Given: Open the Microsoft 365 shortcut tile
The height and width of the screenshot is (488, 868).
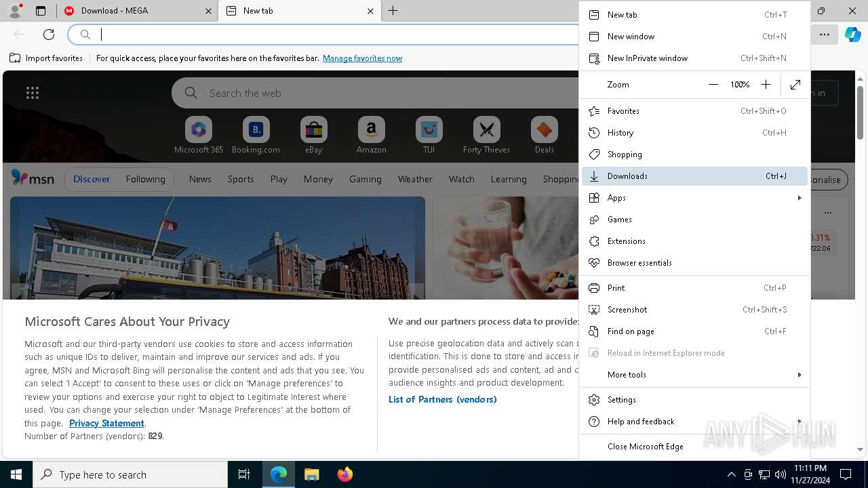Looking at the screenshot, I should 199,136.
